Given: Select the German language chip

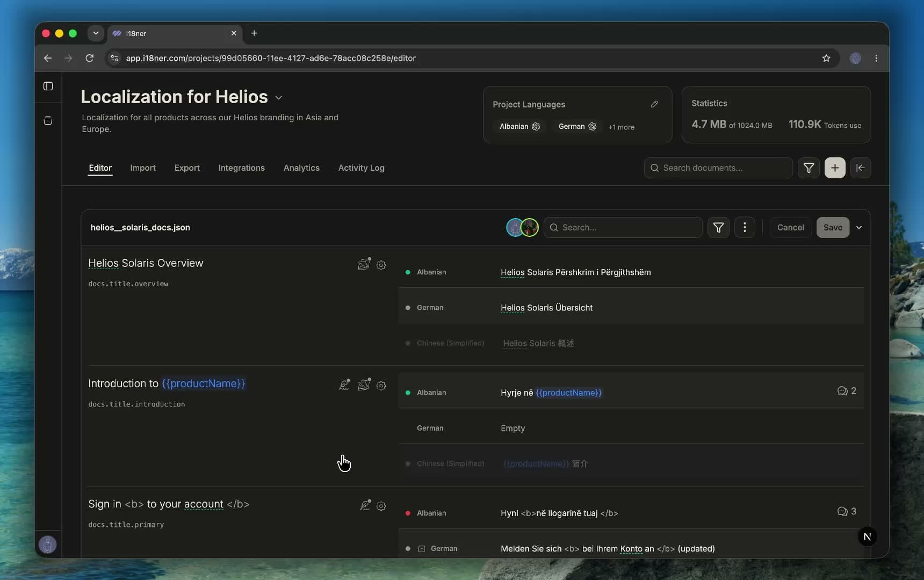Looking at the screenshot, I should point(577,127).
